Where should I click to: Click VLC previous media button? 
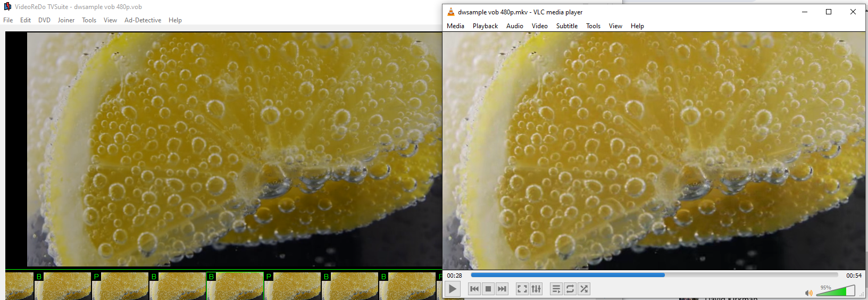point(474,289)
